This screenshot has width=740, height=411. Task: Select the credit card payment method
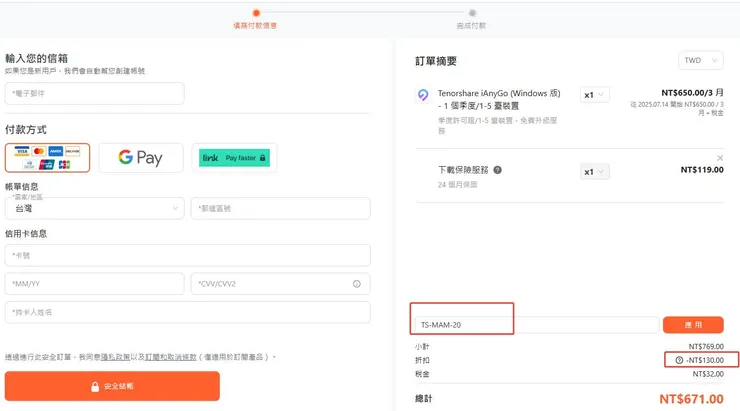click(x=47, y=158)
